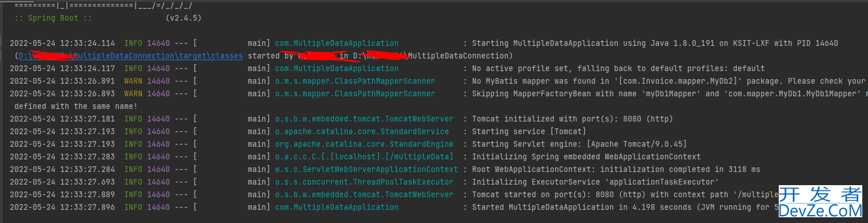Click logger 'w.s.c.ServletWebServerApplicationContext'

point(367,169)
